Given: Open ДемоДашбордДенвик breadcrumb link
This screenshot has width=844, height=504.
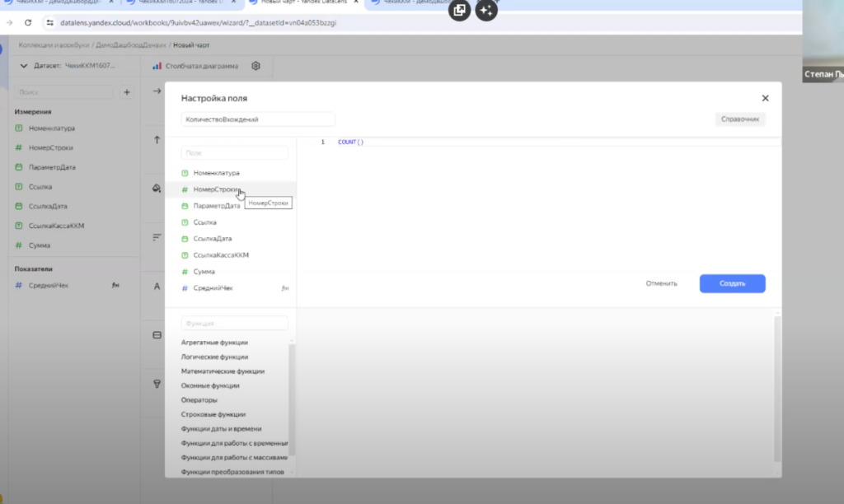Looking at the screenshot, I should [131, 44].
